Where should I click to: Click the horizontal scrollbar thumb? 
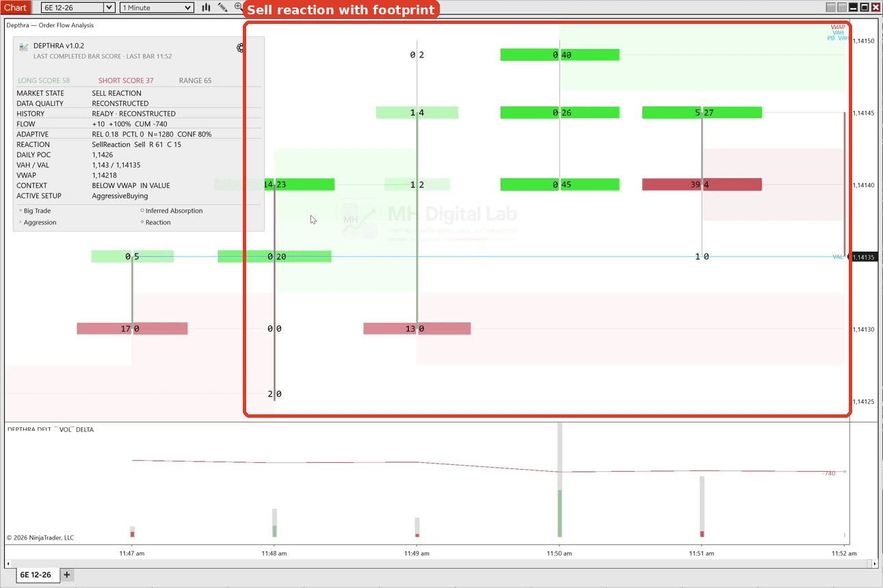[x=869, y=564]
